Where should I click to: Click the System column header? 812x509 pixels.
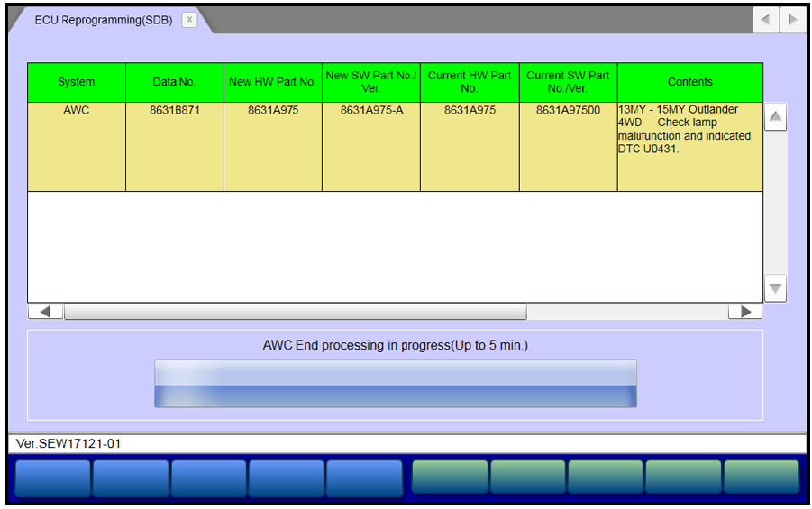click(77, 82)
